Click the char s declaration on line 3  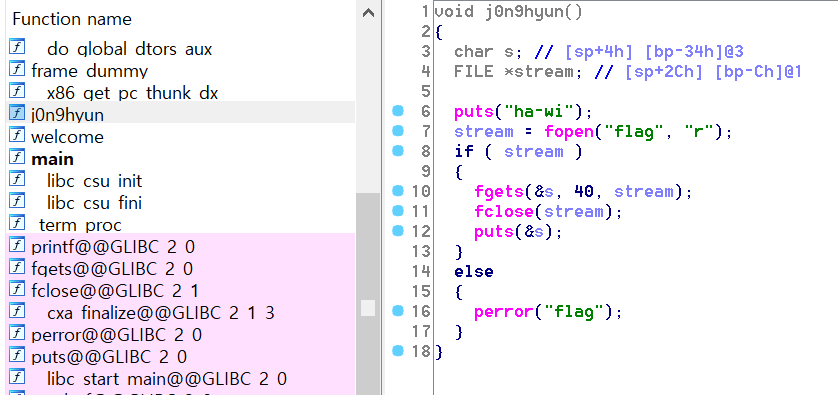click(488, 52)
